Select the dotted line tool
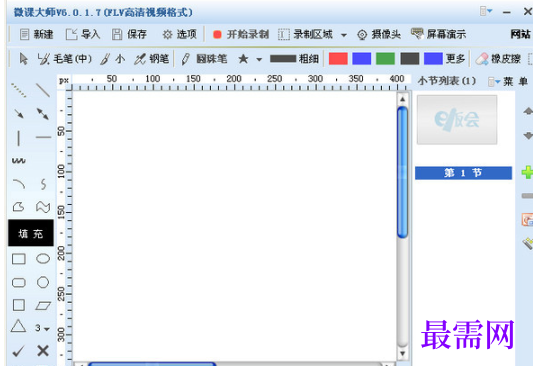The height and width of the screenshot is (366, 533). pyautogui.click(x=18, y=90)
